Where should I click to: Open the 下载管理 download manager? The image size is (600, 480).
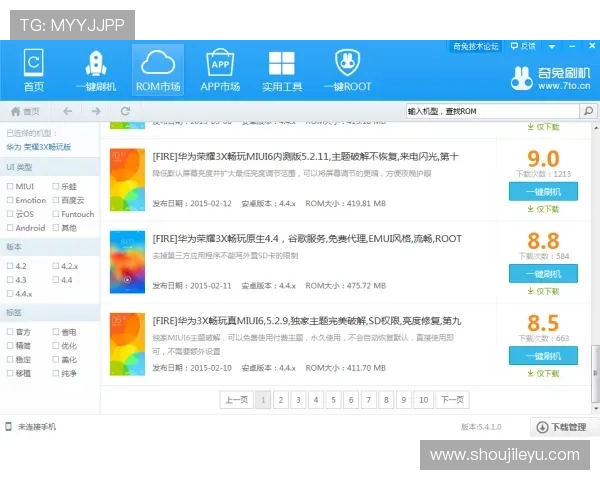pos(562,427)
